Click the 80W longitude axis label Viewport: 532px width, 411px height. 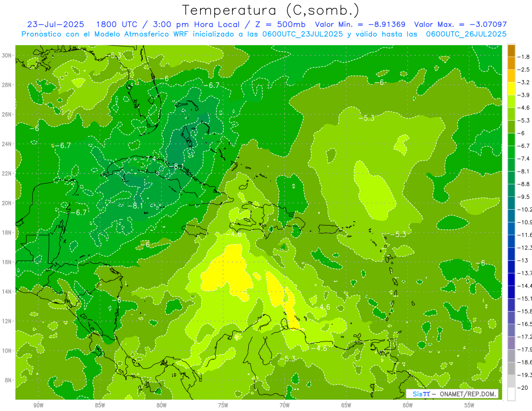click(161, 405)
